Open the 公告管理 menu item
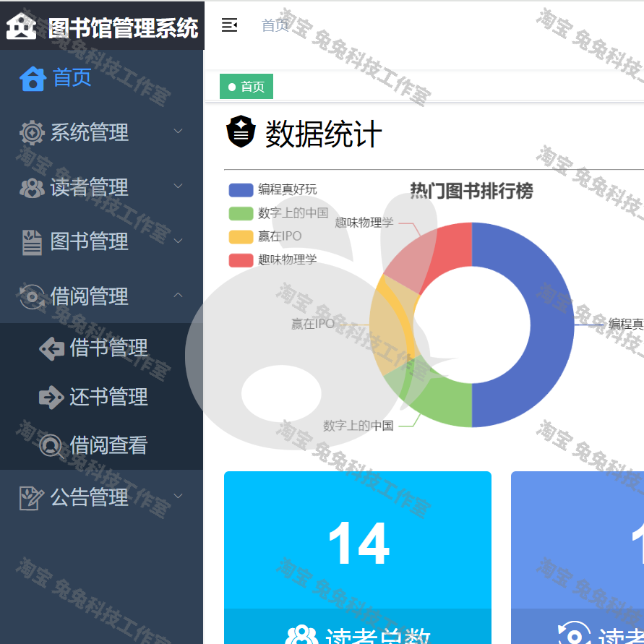The image size is (644, 644). 101,497
